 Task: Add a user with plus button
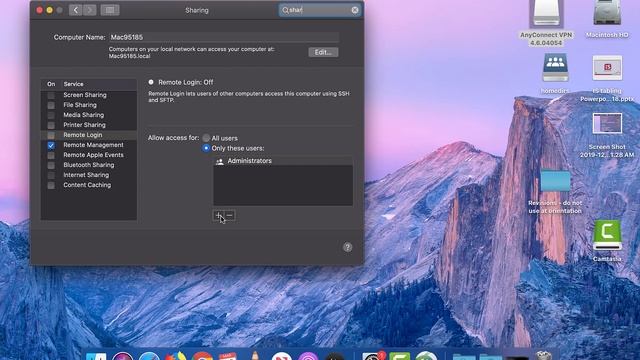point(218,216)
